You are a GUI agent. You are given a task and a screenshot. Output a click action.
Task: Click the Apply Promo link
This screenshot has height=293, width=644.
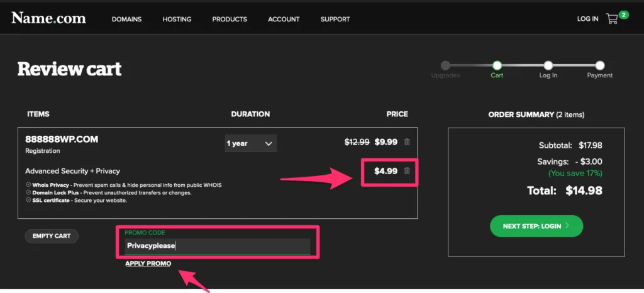pyautogui.click(x=148, y=263)
